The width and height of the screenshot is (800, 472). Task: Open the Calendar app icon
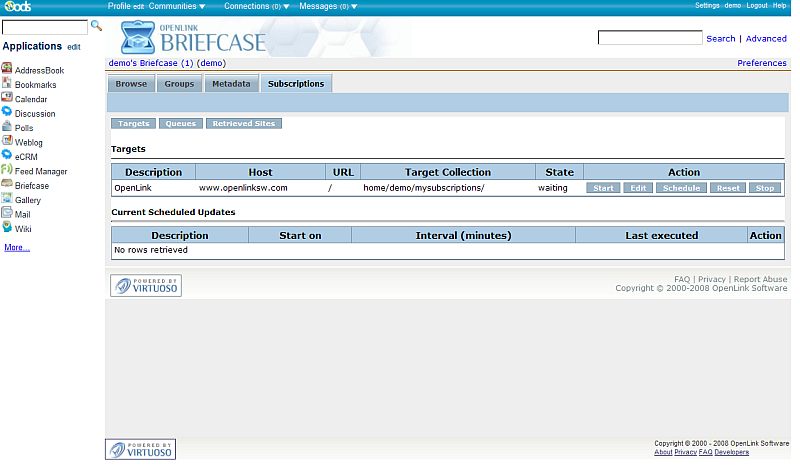point(7,99)
